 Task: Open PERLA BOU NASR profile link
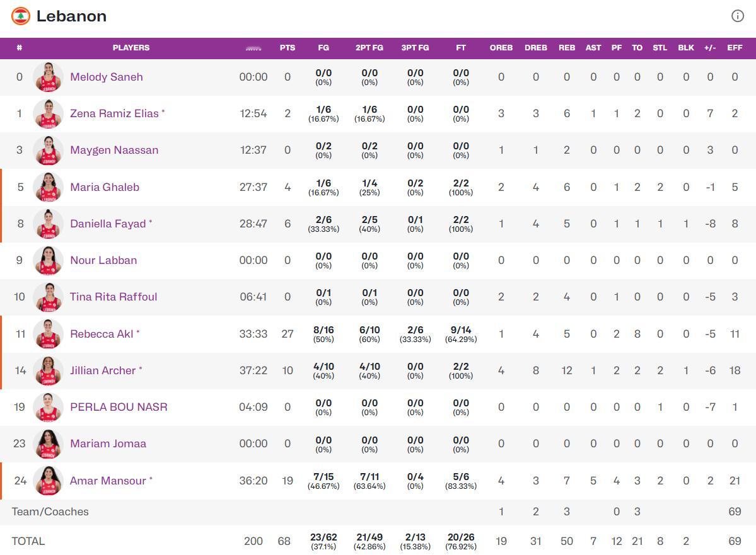tap(119, 407)
